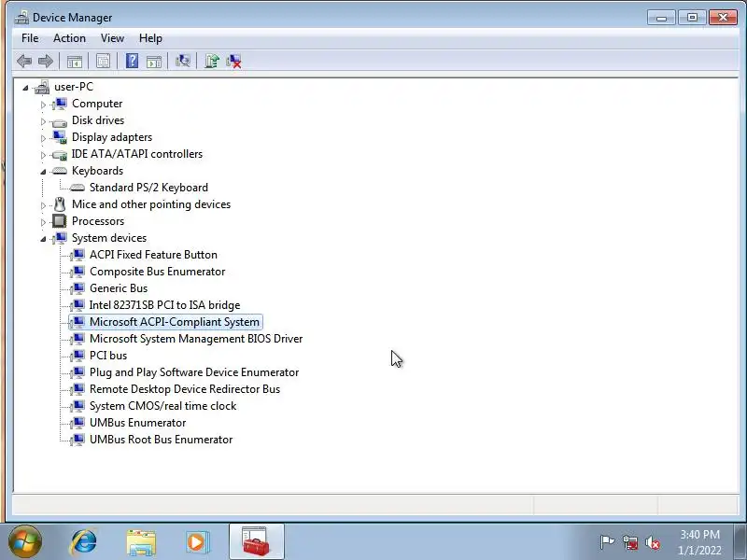747x560 pixels.
Task: Expand the Computer category arrow
Action: coord(43,105)
